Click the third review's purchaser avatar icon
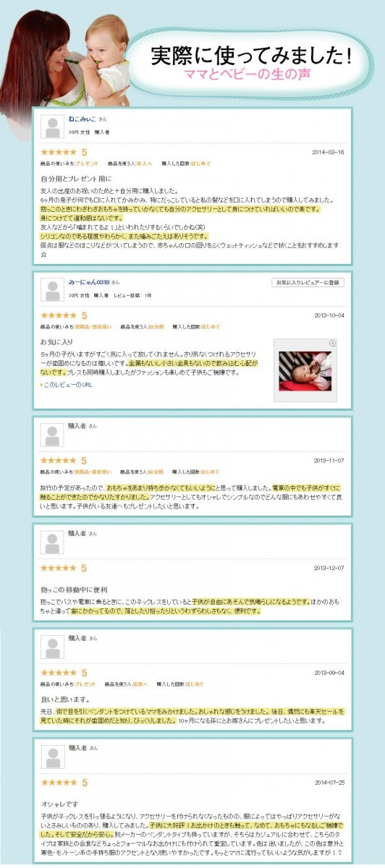Screen dimensions: 385x868 [x=52, y=435]
